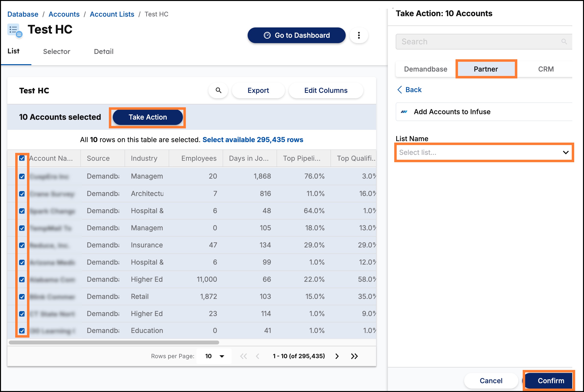Click the 1 - 10 (of 295,435) page indicator
This screenshot has height=392, width=584.
point(299,356)
